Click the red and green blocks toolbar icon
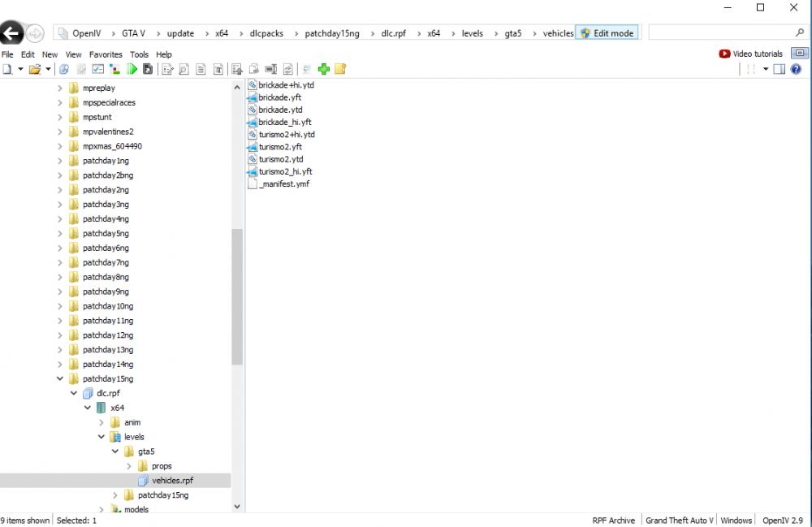 coord(115,69)
